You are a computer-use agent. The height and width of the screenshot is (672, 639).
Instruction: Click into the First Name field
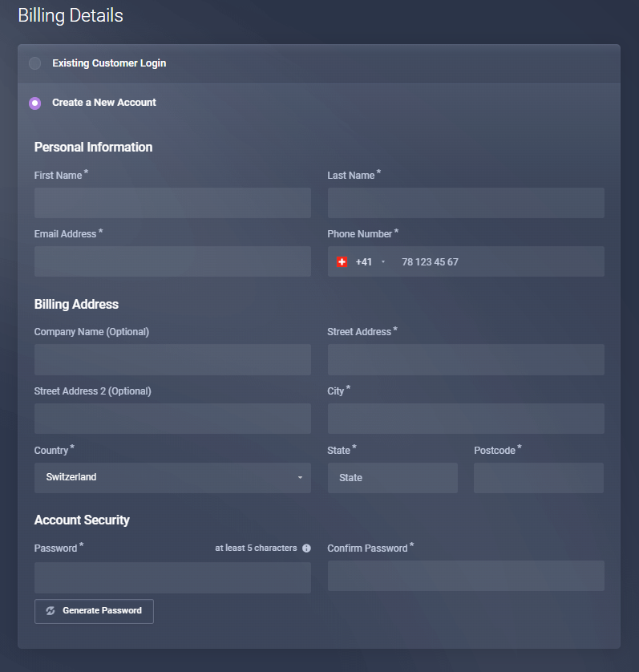tap(172, 203)
